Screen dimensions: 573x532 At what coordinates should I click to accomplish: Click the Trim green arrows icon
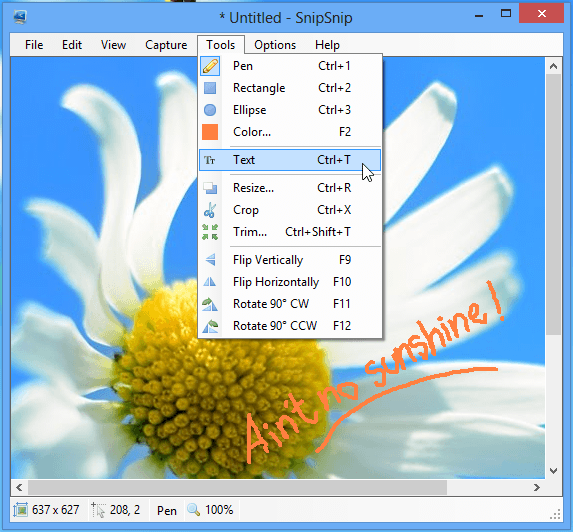(210, 232)
